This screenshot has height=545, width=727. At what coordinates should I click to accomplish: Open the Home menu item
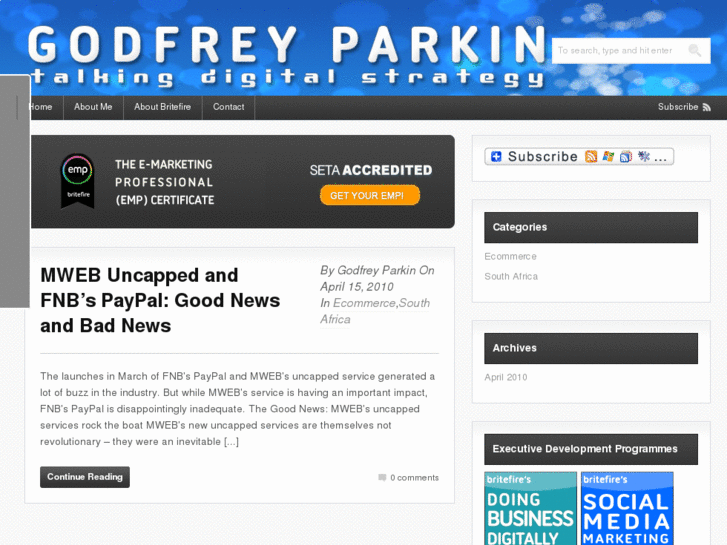coord(41,107)
